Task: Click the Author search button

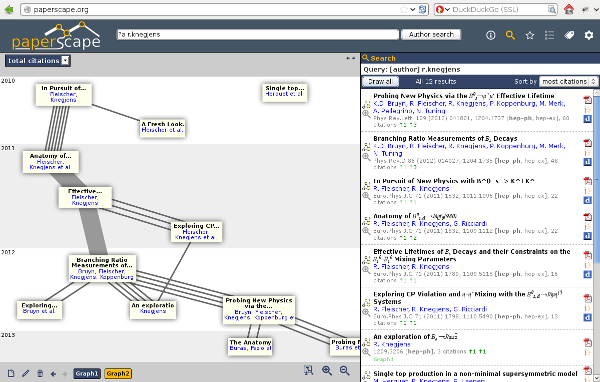Action: tap(431, 34)
